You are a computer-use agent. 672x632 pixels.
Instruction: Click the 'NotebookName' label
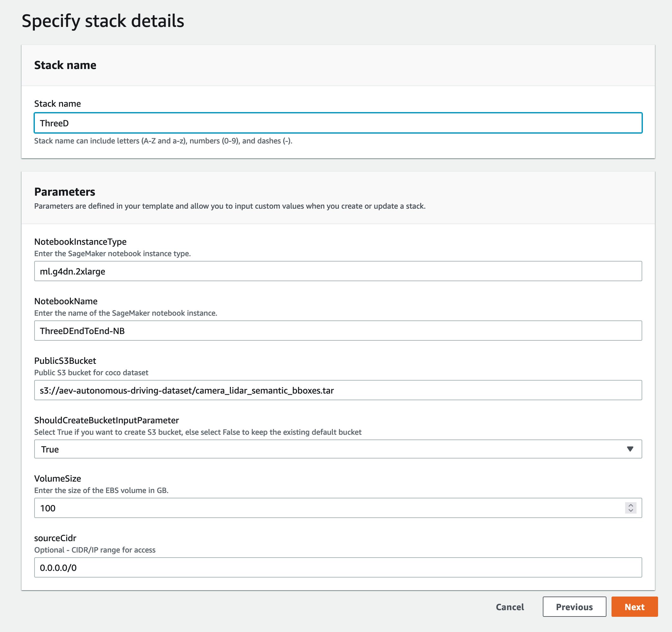[x=66, y=301]
